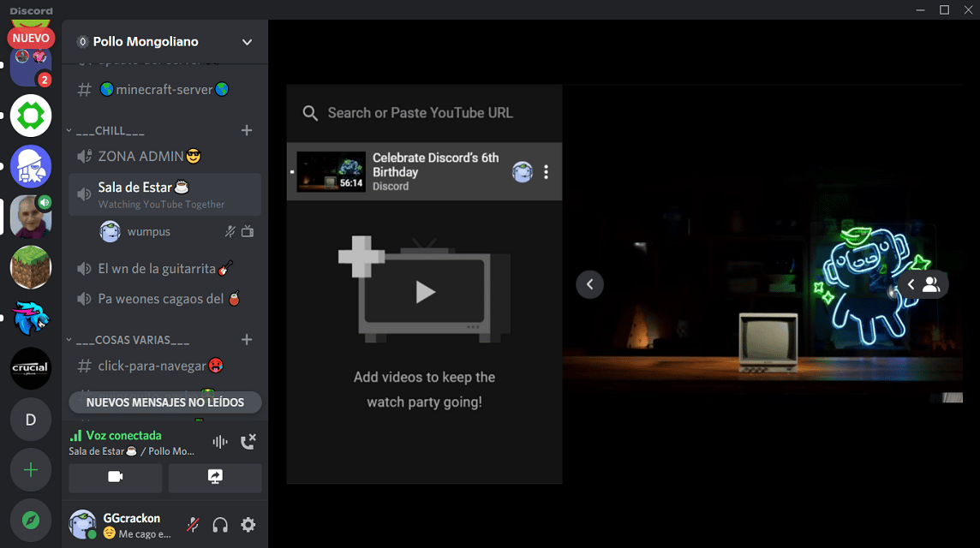
Task: Open Voz conectada connection details
Action: pyautogui.click(x=123, y=436)
